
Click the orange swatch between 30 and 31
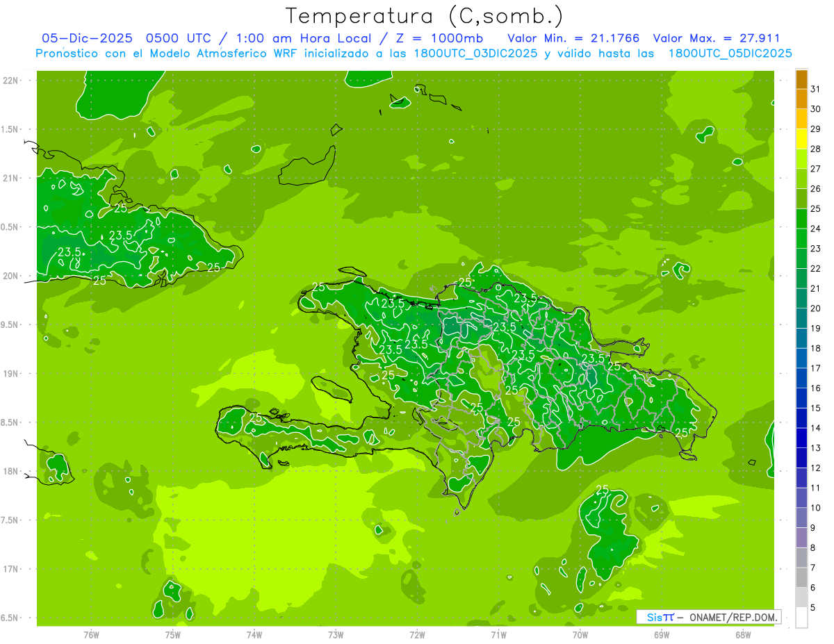click(801, 99)
